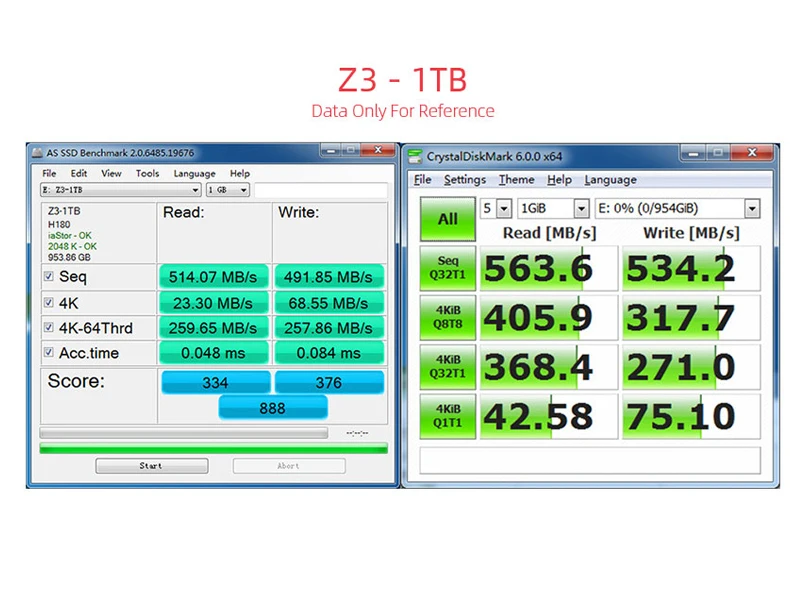
Task: Click the 4K-64Thrd read value 259.65 MB/s
Action: [213, 328]
